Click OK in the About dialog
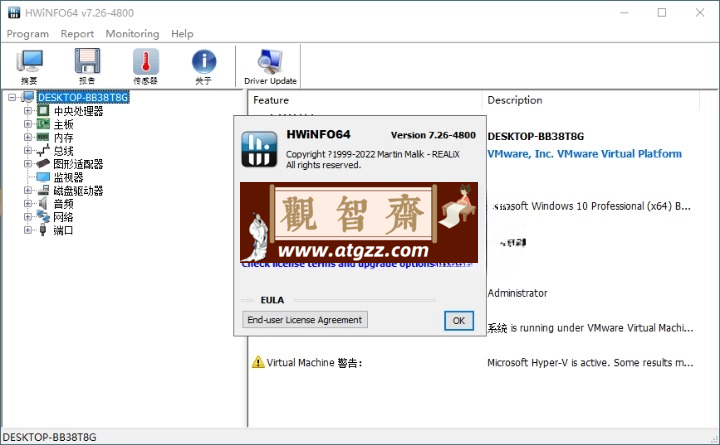Screen dimensions: 720x445 click(x=459, y=321)
